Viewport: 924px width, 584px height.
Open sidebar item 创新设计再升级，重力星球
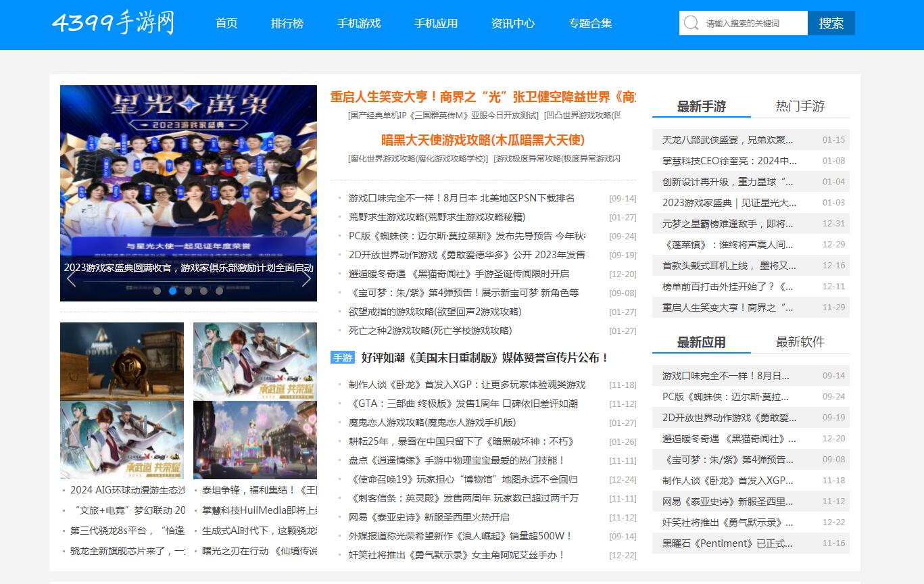click(x=728, y=182)
